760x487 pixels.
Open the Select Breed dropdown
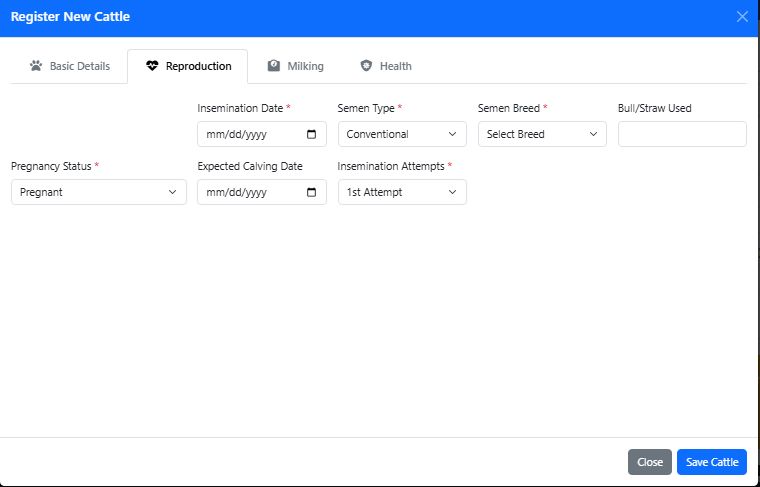click(541, 134)
